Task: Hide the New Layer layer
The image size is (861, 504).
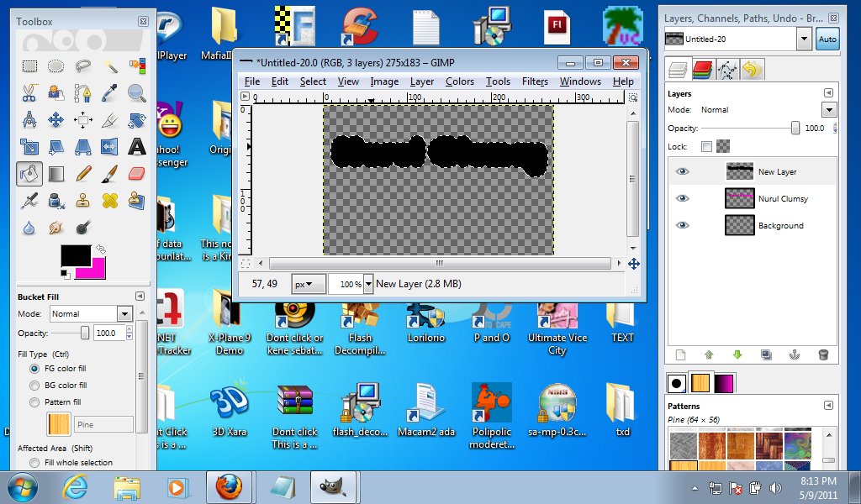Action: click(682, 171)
